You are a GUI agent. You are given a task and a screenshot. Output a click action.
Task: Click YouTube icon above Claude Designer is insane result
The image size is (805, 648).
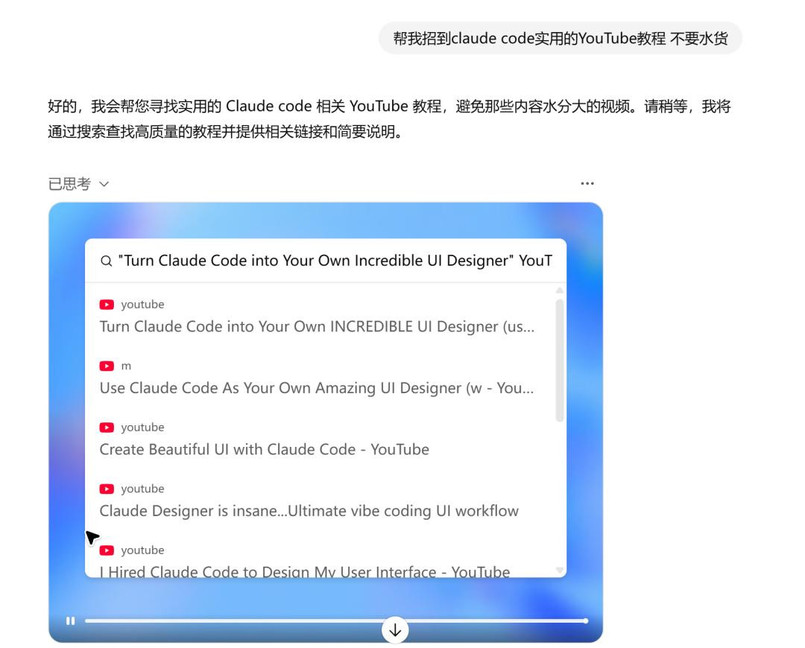(x=106, y=489)
